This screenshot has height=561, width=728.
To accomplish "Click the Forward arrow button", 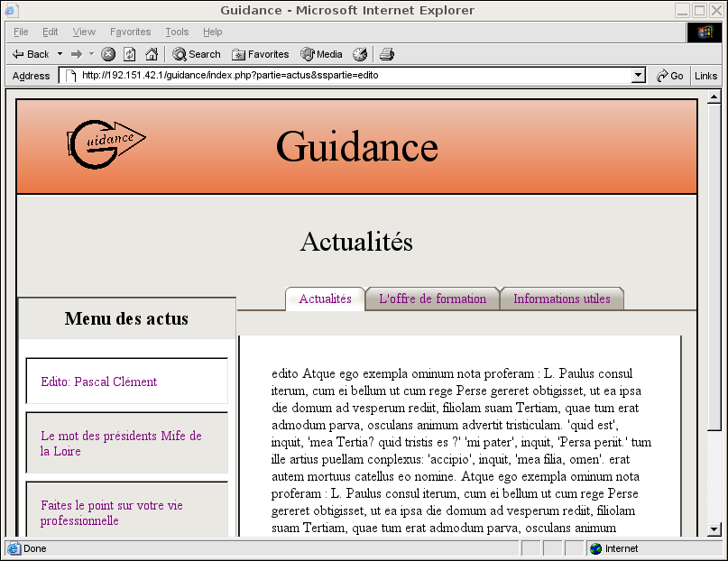I will pyautogui.click(x=76, y=54).
